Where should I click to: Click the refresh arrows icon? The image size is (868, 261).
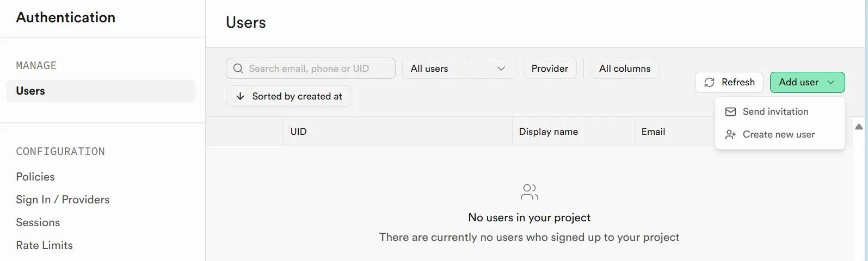click(709, 82)
